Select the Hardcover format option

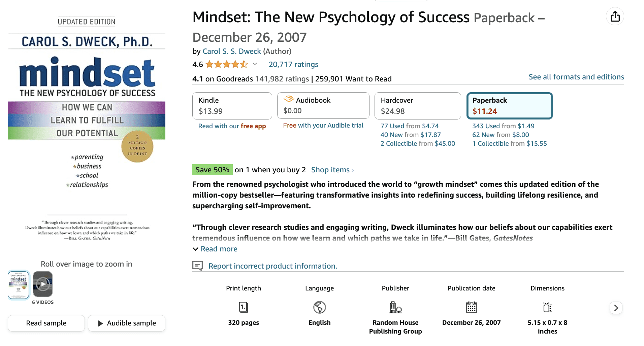coord(417,106)
